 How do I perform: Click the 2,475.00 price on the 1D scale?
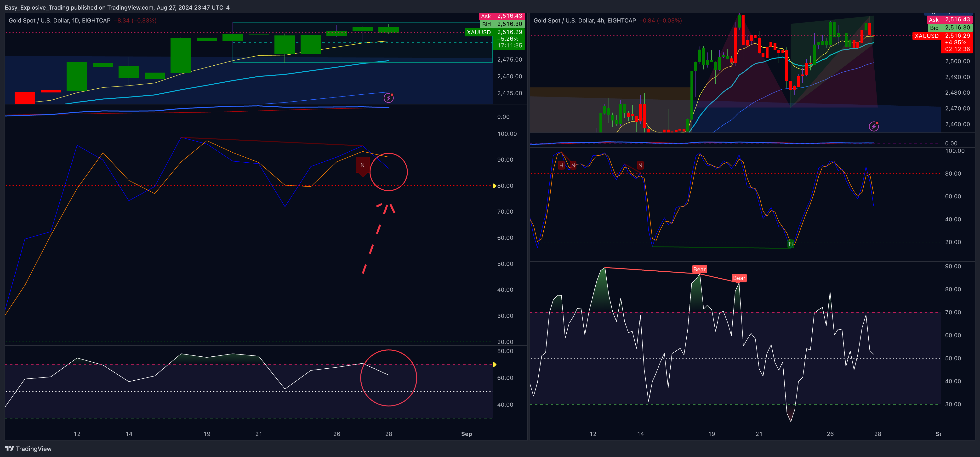[x=509, y=60]
